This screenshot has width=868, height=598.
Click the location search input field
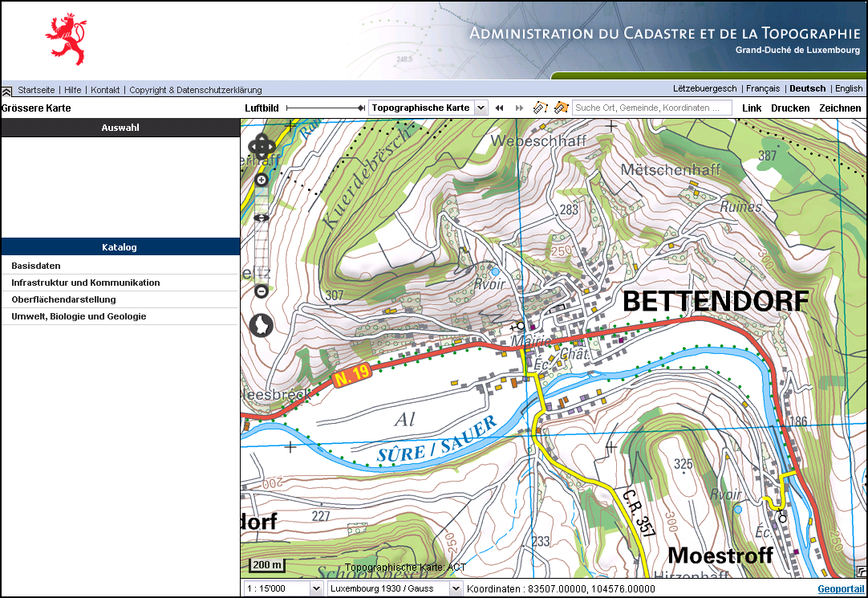coord(651,108)
